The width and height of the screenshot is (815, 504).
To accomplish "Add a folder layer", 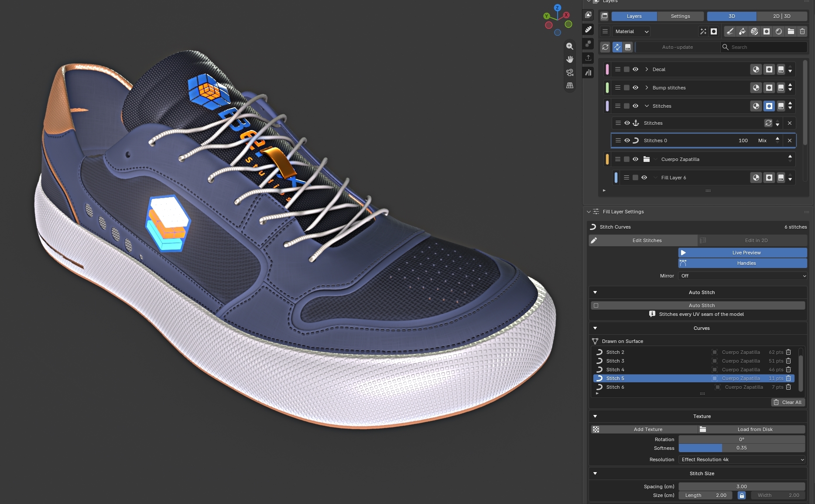I will 791,31.
